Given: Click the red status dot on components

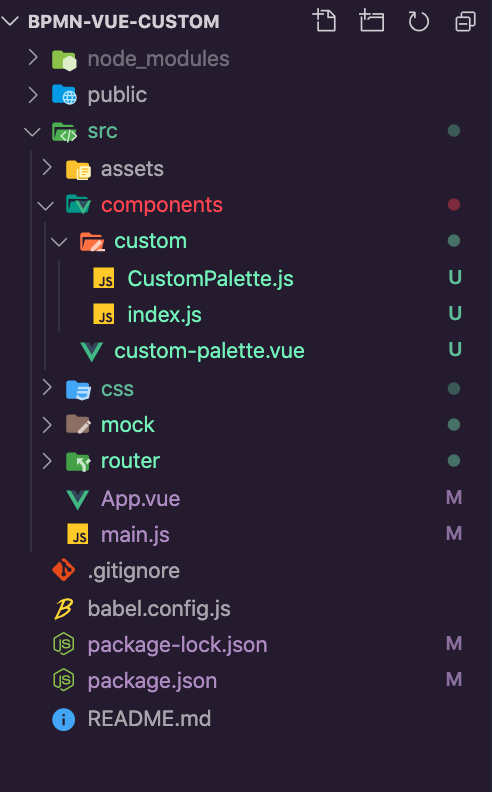Looking at the screenshot, I should tap(454, 205).
